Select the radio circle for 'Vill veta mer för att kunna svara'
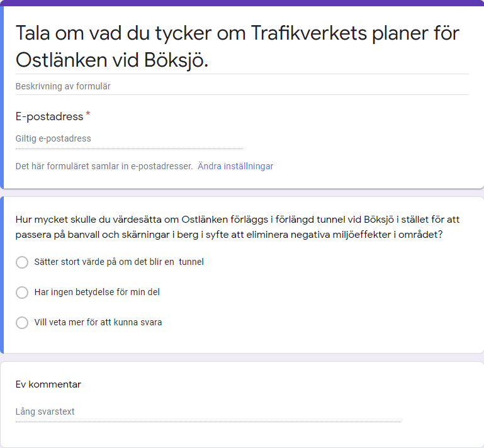The width and height of the screenshot is (484, 448). coord(22,322)
